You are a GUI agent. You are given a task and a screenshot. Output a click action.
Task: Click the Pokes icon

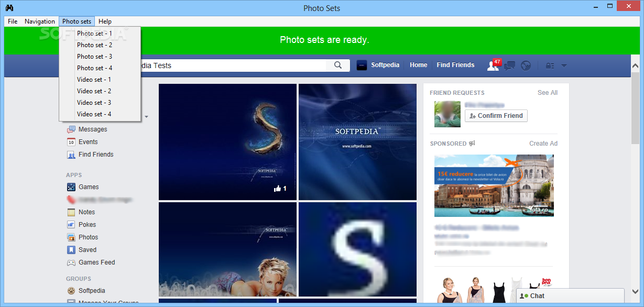(x=71, y=225)
